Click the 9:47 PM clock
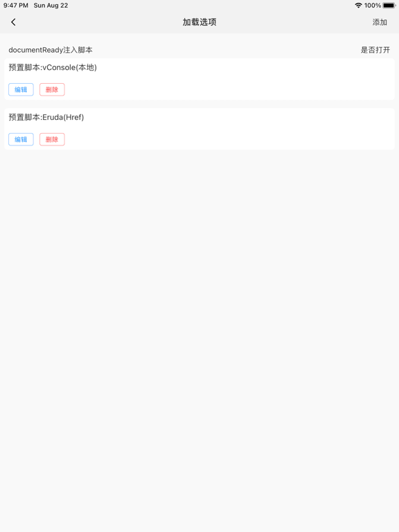The height and width of the screenshot is (532, 399). (x=16, y=6)
